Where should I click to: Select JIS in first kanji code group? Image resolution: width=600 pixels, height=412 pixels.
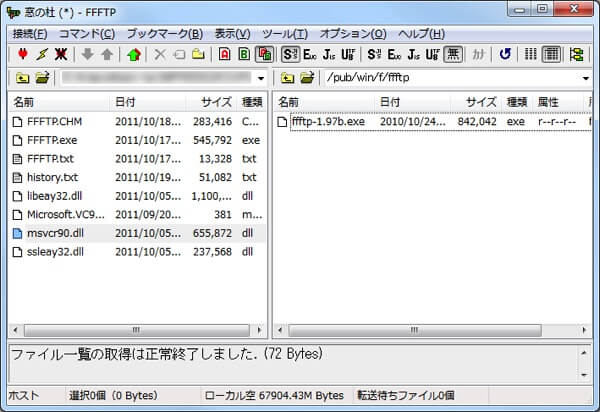click(x=328, y=54)
